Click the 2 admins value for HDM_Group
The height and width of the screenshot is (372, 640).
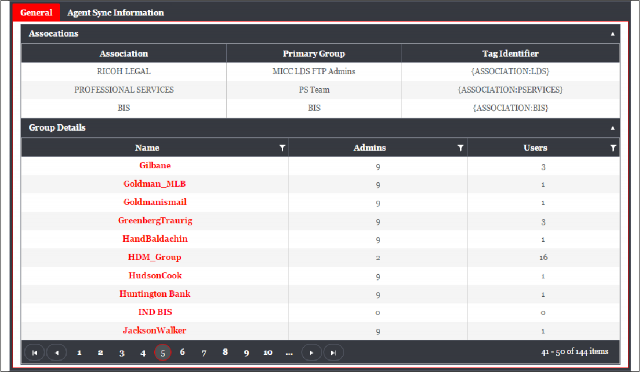(x=378, y=258)
